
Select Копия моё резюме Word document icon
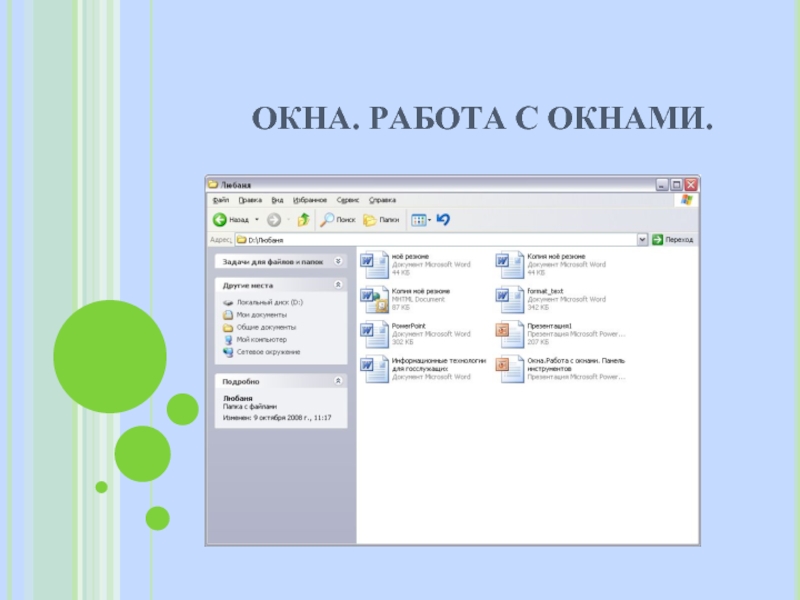coord(510,264)
